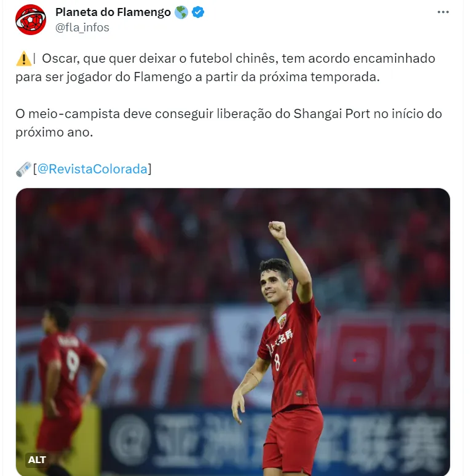Open the three-dot more options menu
Screen dimensions: 474x476
tap(443, 12)
